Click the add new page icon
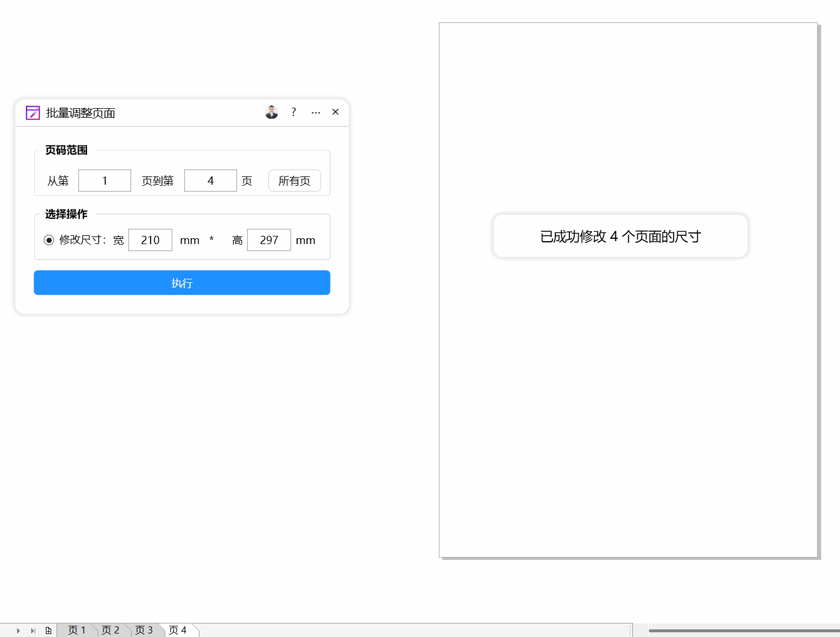This screenshot has height=637, width=840. click(48, 631)
